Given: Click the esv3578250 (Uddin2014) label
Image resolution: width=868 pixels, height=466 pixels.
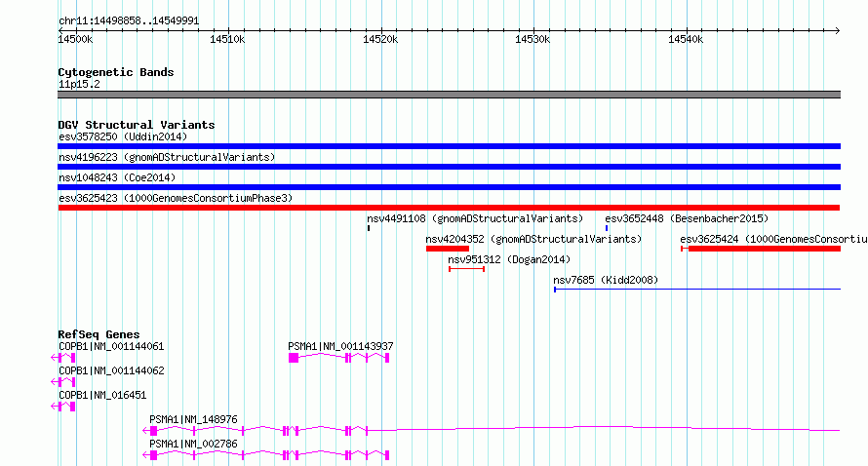Looking at the screenshot, I should pos(123,136).
